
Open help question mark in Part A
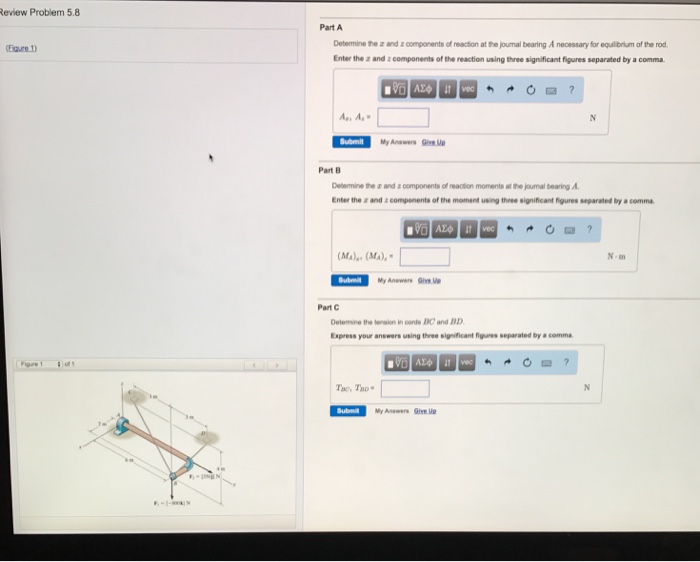571,90
